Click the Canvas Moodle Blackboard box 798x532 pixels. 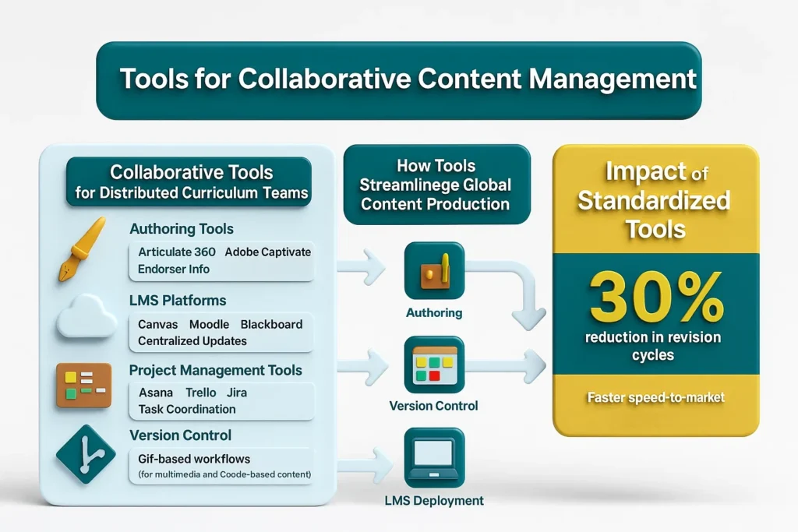tap(223, 333)
